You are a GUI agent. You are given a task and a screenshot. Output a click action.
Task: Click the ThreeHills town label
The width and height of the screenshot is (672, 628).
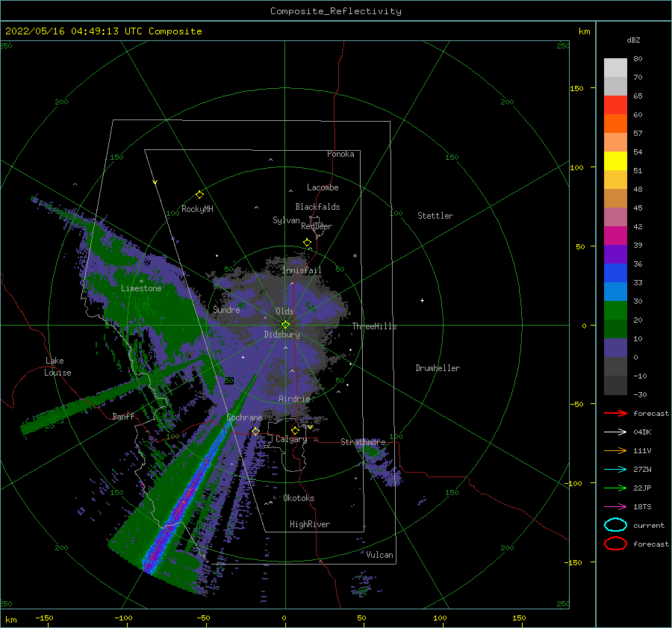375,326
